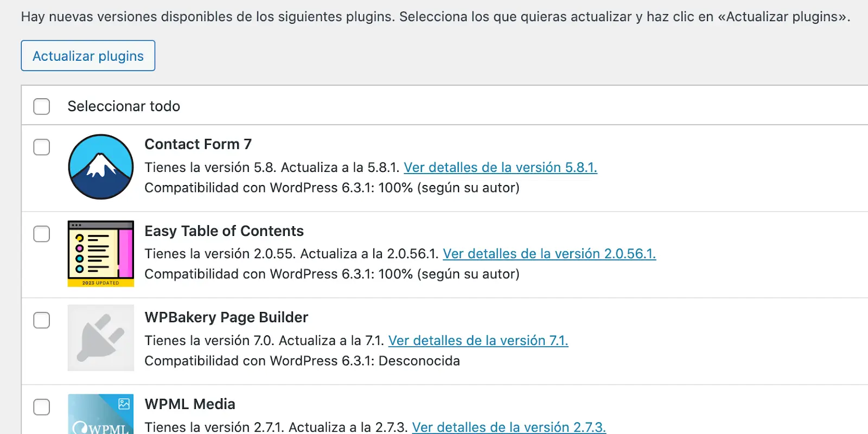Tick the Contact Form 7 checkbox
The width and height of the screenshot is (868, 434).
[x=42, y=147]
